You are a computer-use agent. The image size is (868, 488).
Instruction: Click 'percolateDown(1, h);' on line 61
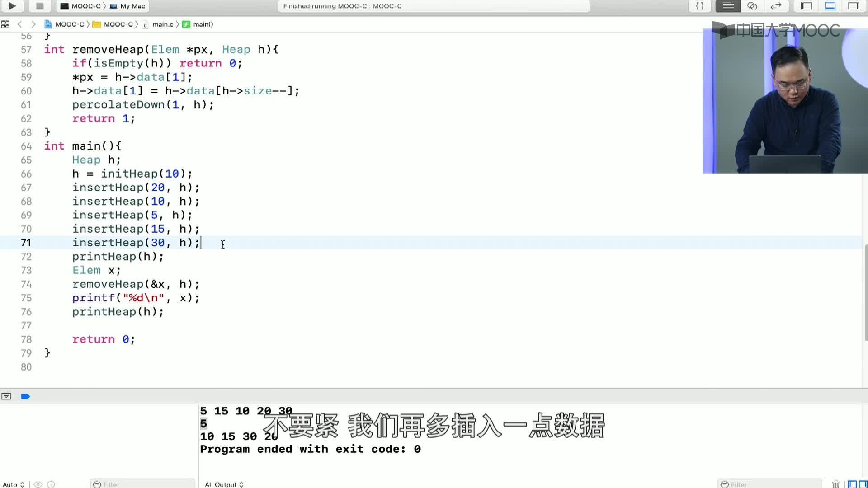[143, 104]
